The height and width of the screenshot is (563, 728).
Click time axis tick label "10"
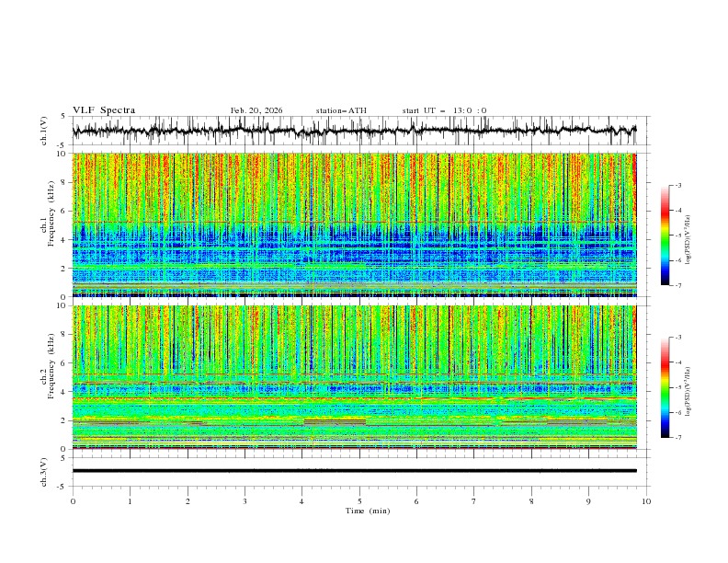pos(646,501)
